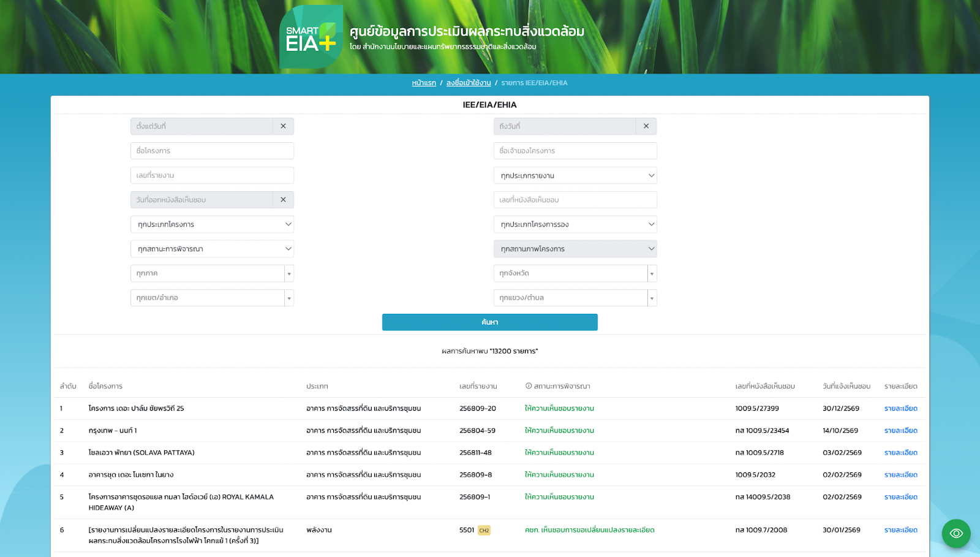Screen dimensions: 980x557
Task: Clear the approval letter date with X
Action: tap(283, 200)
